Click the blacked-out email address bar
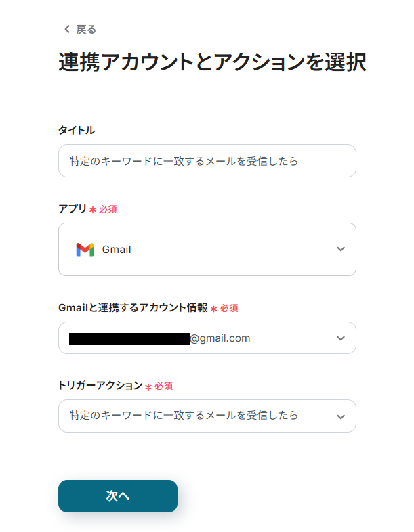This screenshot has width=414, height=532. pos(129,338)
